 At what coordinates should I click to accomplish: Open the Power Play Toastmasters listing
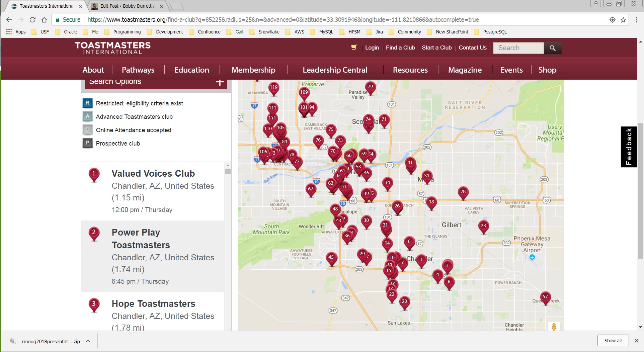(x=141, y=239)
